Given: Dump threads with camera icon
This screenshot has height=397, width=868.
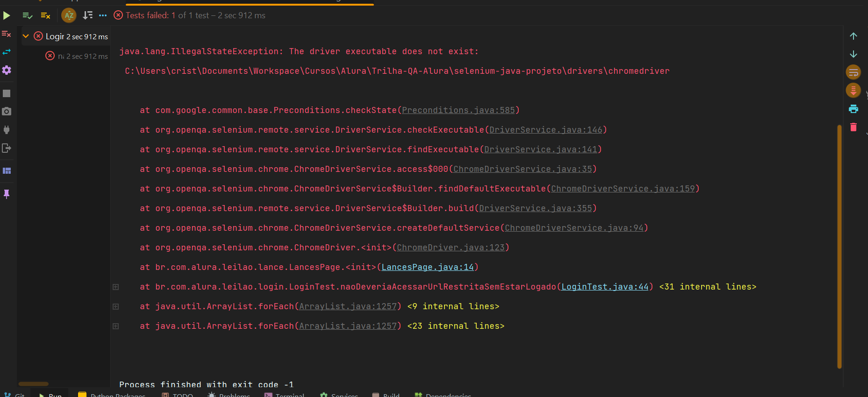Looking at the screenshot, I should click(7, 111).
